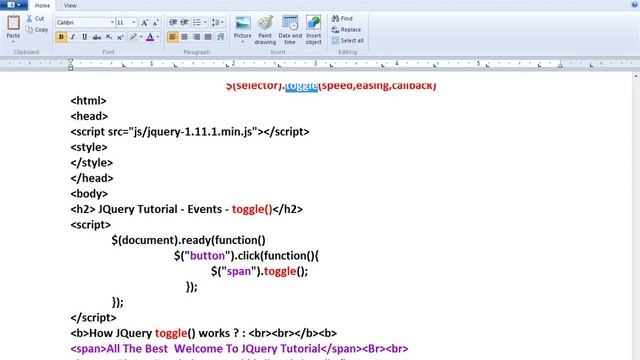This screenshot has width=640, height=360.
Task: Apply text highlight color
Action: pyautogui.click(x=133, y=37)
